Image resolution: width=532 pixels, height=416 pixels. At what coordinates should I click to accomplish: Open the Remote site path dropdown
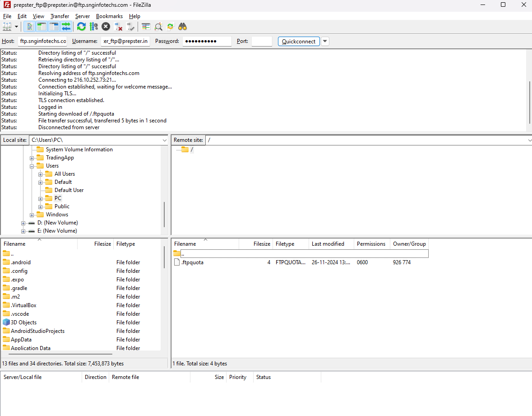530,140
